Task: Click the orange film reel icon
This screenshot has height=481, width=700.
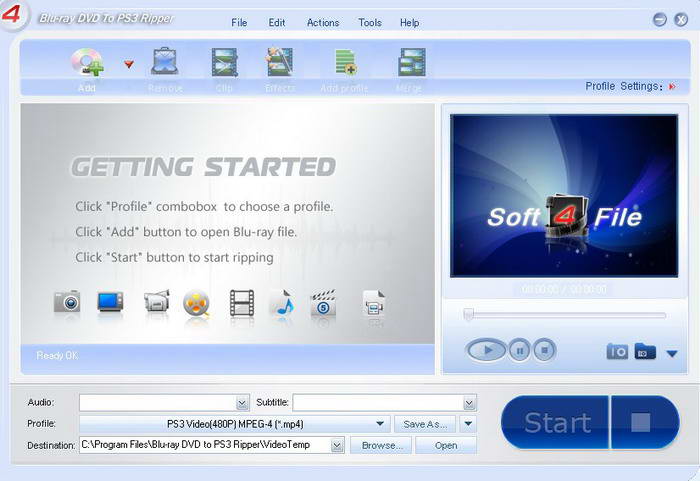Action: tap(196, 303)
